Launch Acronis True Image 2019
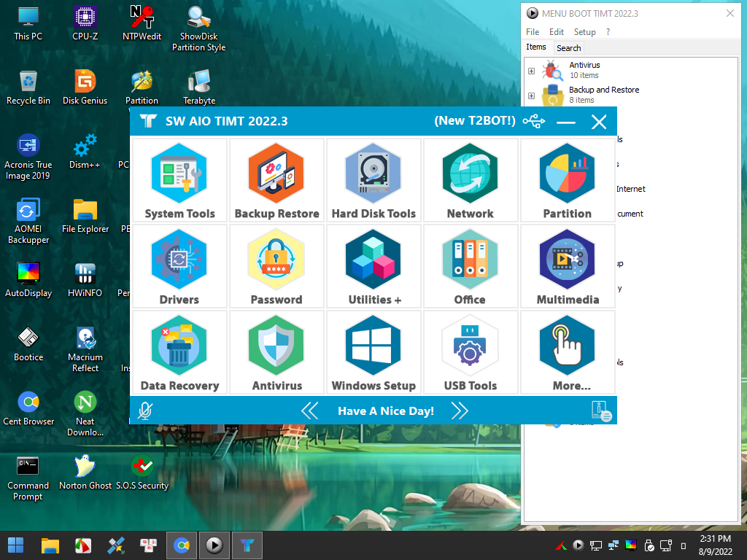This screenshot has height=560, width=747. 28,157
